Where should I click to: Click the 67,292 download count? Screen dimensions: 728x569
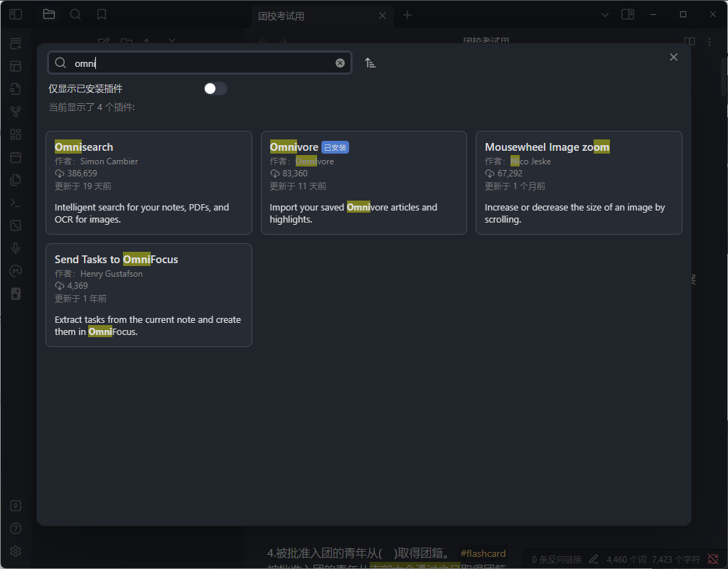[510, 174]
